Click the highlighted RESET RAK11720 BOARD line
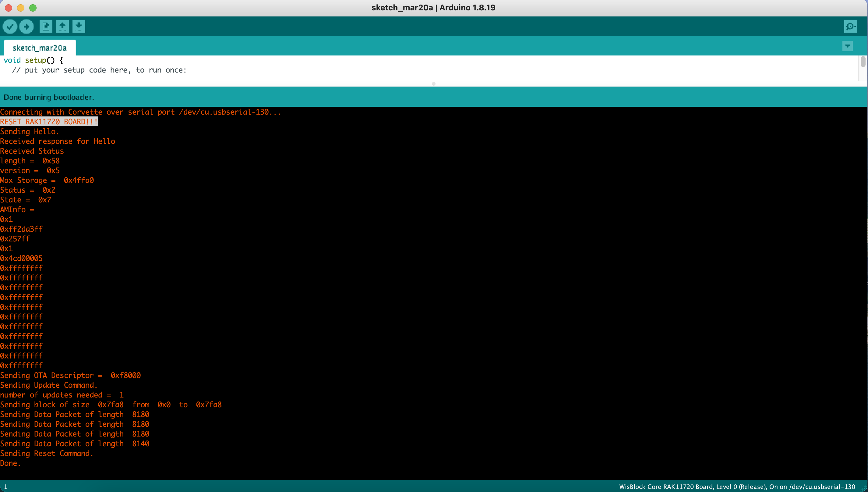 click(49, 122)
